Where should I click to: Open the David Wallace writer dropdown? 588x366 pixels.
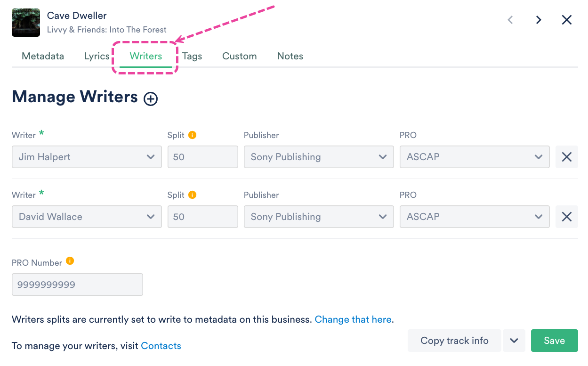pos(87,217)
